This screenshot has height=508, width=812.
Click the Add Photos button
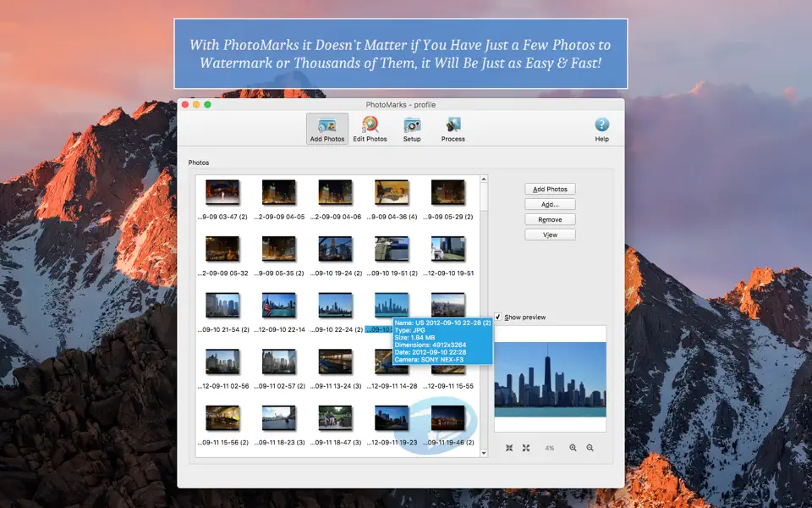pos(550,188)
